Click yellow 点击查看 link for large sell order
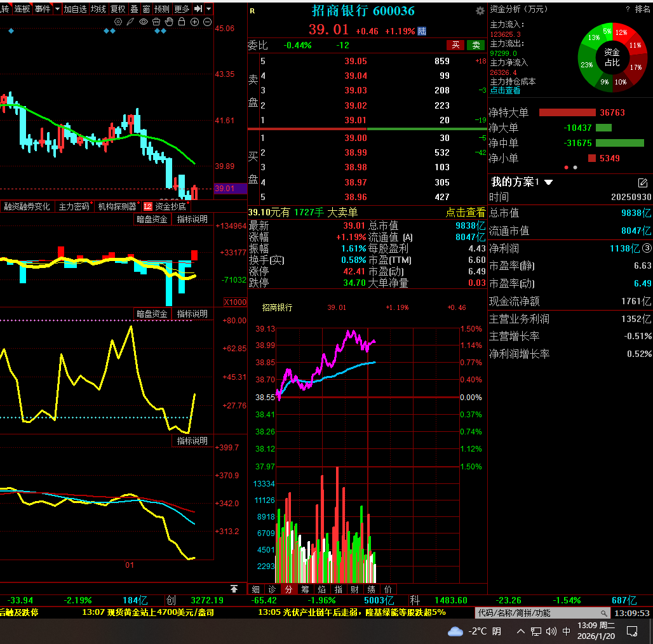 click(x=466, y=212)
